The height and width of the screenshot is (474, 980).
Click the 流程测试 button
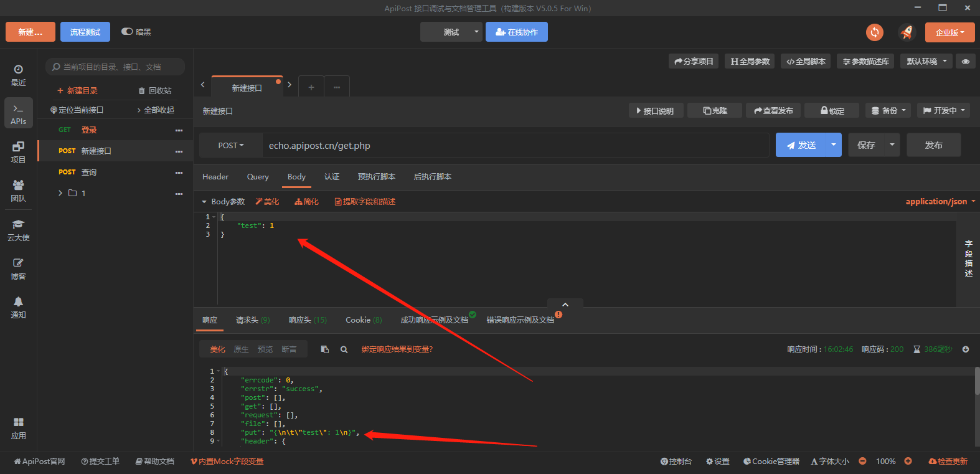(x=85, y=32)
